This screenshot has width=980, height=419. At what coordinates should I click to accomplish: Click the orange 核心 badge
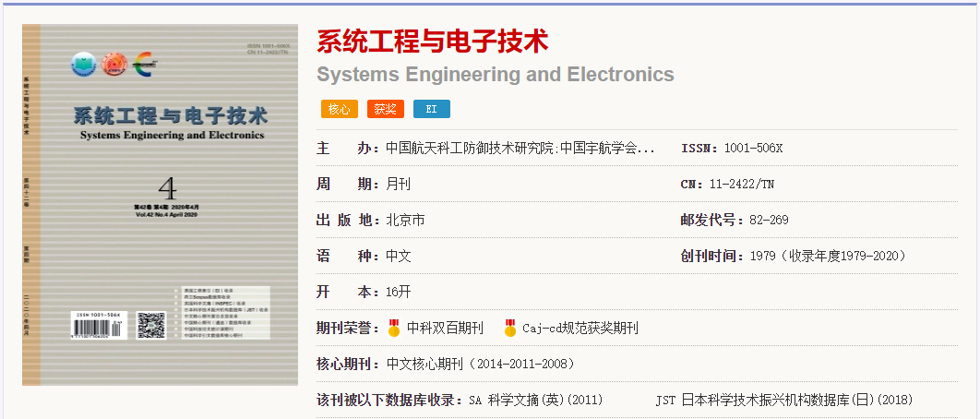click(340, 109)
